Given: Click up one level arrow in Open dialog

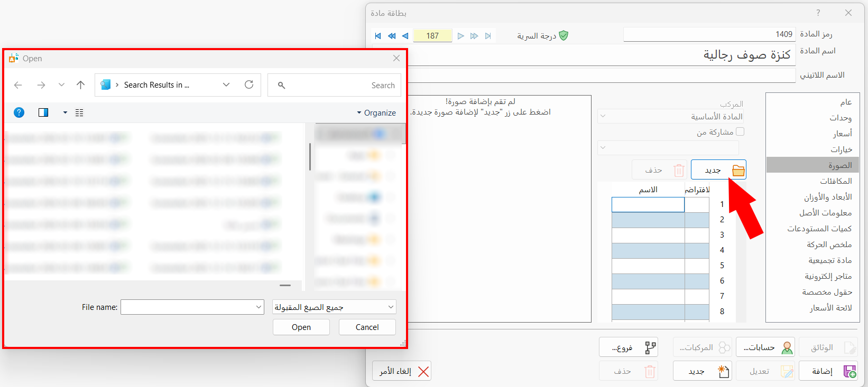Looking at the screenshot, I should (x=80, y=85).
